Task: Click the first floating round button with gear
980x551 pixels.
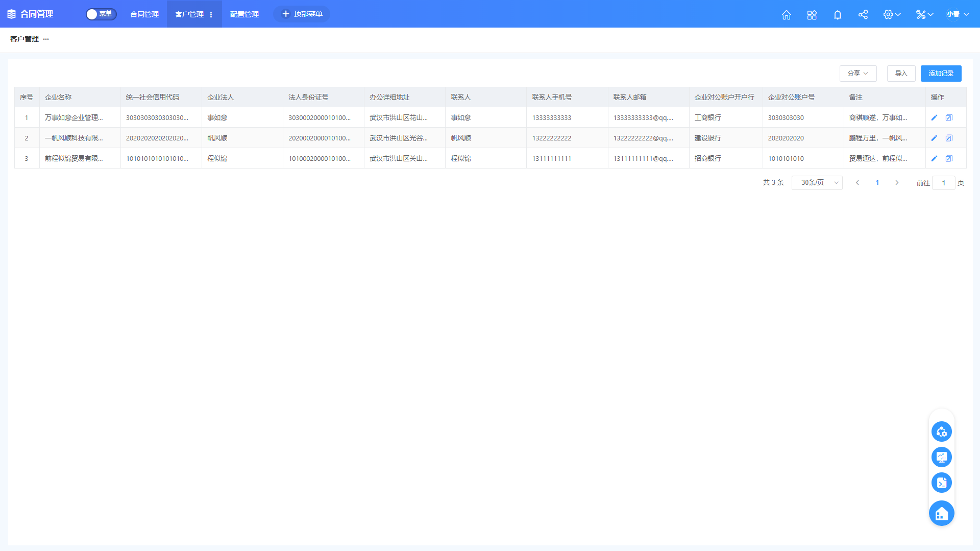Action: (x=941, y=432)
